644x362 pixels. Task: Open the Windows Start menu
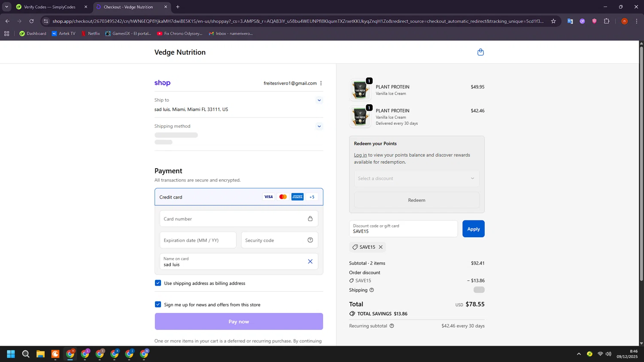point(11,354)
